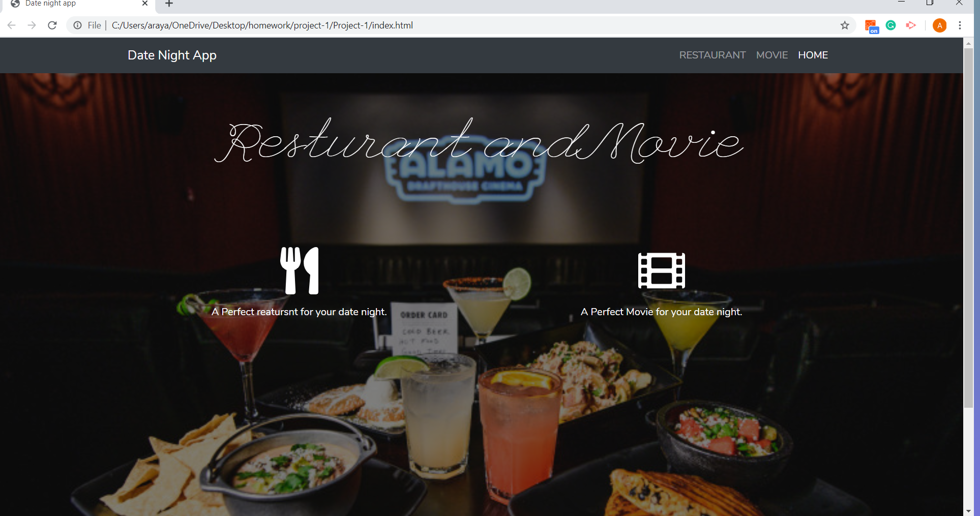Click the browser forward arrow
Viewport: 980px width, 516px height.
point(32,25)
